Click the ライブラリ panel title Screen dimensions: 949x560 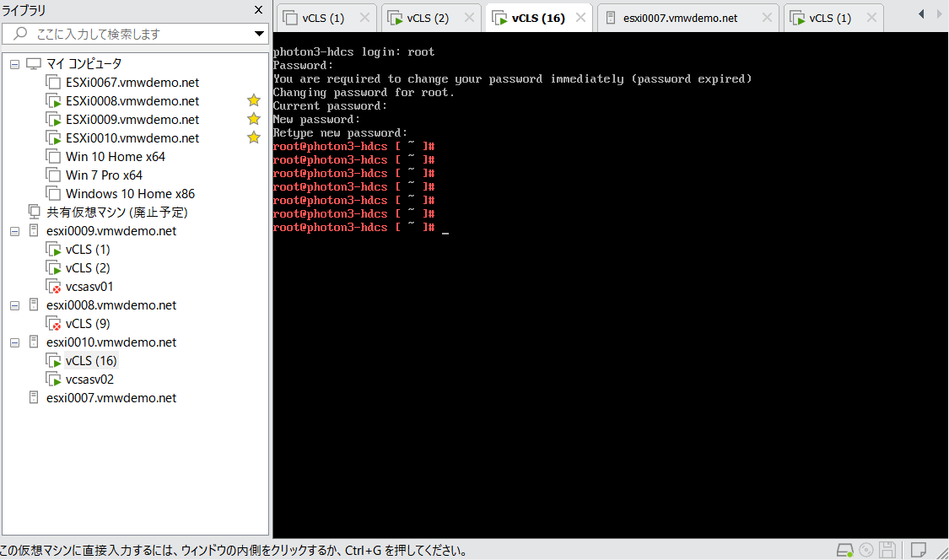point(23,10)
